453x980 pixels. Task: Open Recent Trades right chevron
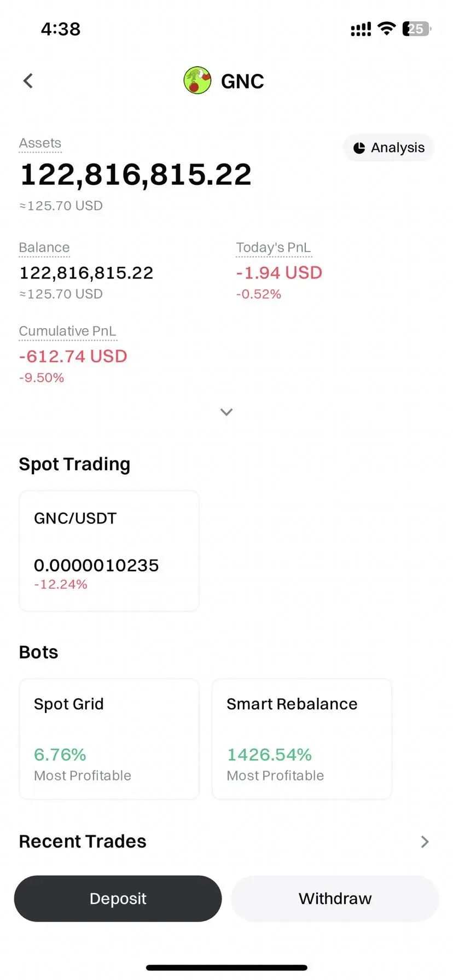(x=425, y=842)
